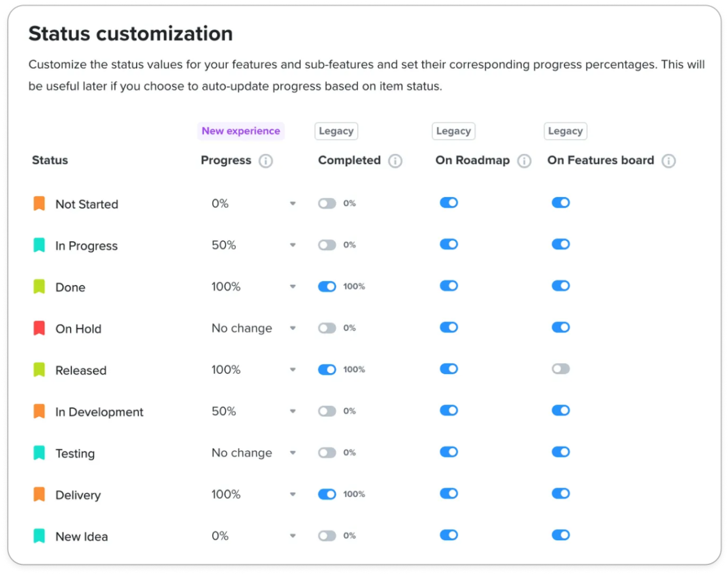Enable On Features board toggle for Released
The width and height of the screenshot is (728, 574).
pos(561,369)
